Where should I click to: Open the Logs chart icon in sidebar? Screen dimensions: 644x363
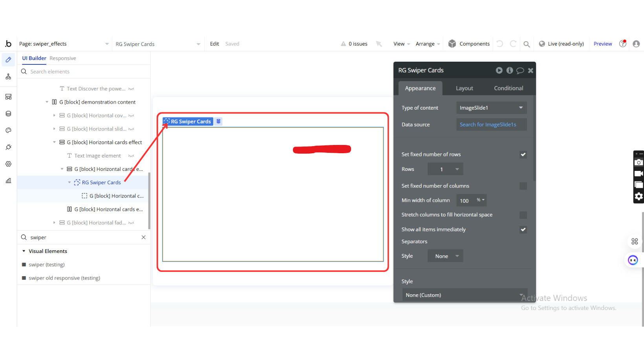point(8,181)
